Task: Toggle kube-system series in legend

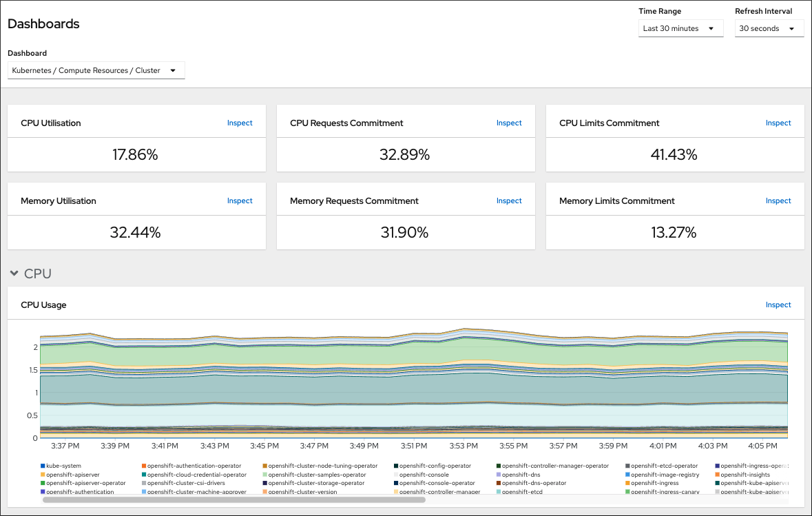Action: click(x=63, y=466)
